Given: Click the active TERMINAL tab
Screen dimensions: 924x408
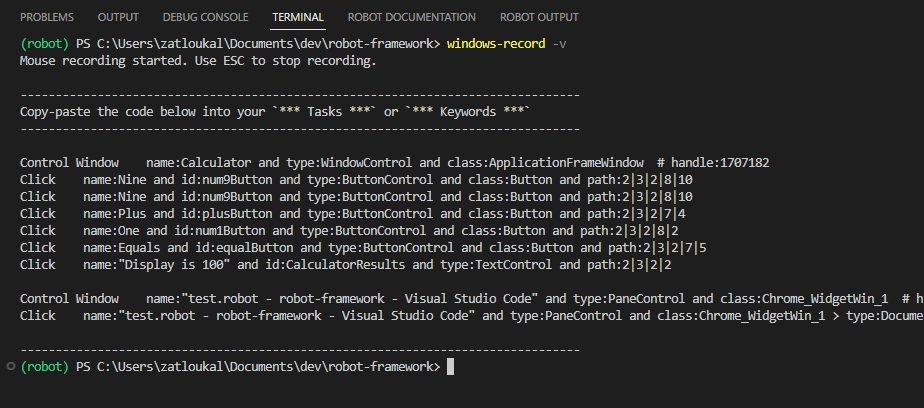Looking at the screenshot, I should point(298,18).
